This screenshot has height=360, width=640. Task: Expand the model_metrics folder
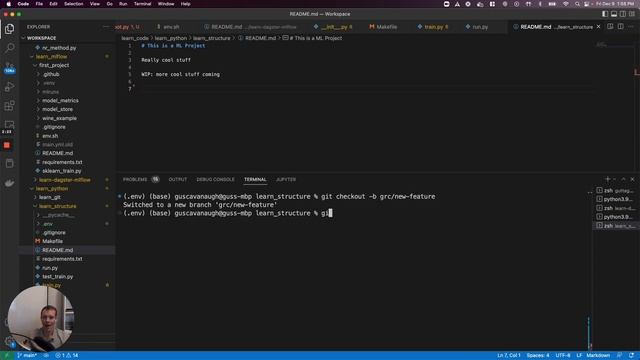click(60, 100)
